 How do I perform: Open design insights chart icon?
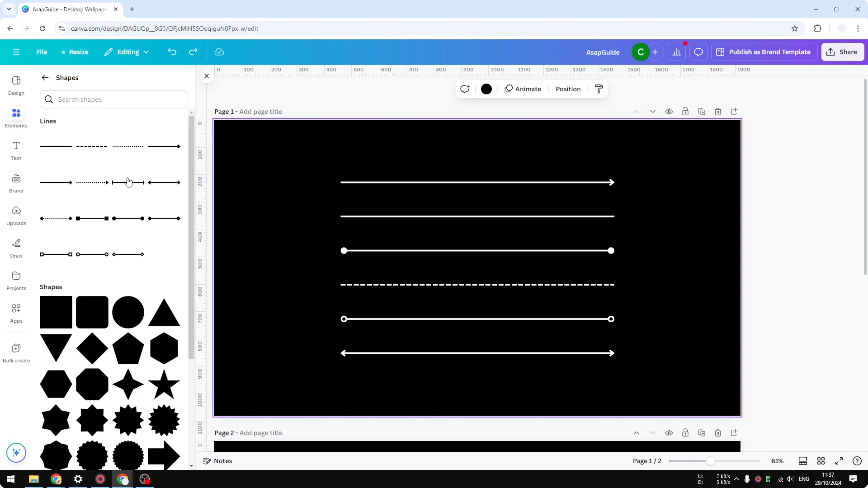point(677,52)
